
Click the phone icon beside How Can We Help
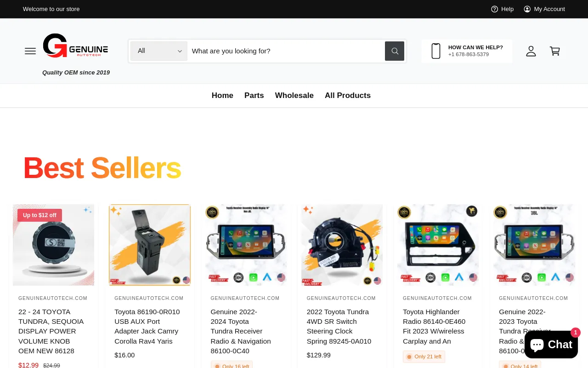tap(436, 51)
